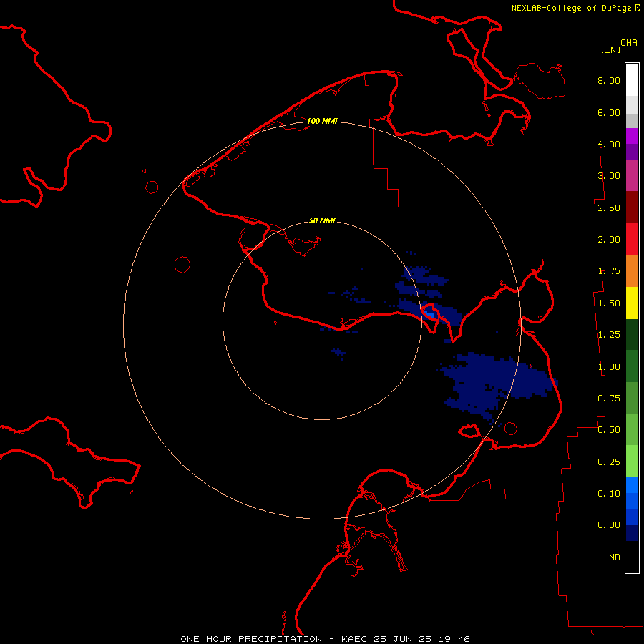Click the 0.50 legend value

click(x=609, y=430)
